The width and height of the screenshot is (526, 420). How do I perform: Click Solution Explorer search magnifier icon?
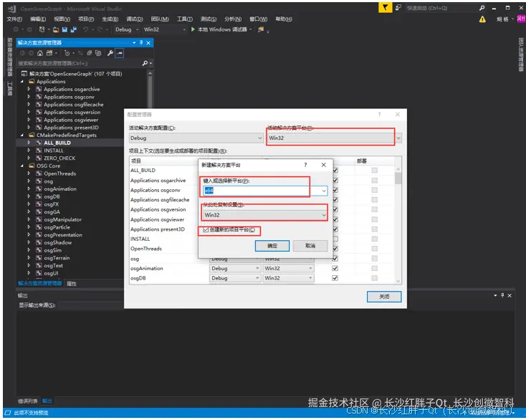coord(145,63)
